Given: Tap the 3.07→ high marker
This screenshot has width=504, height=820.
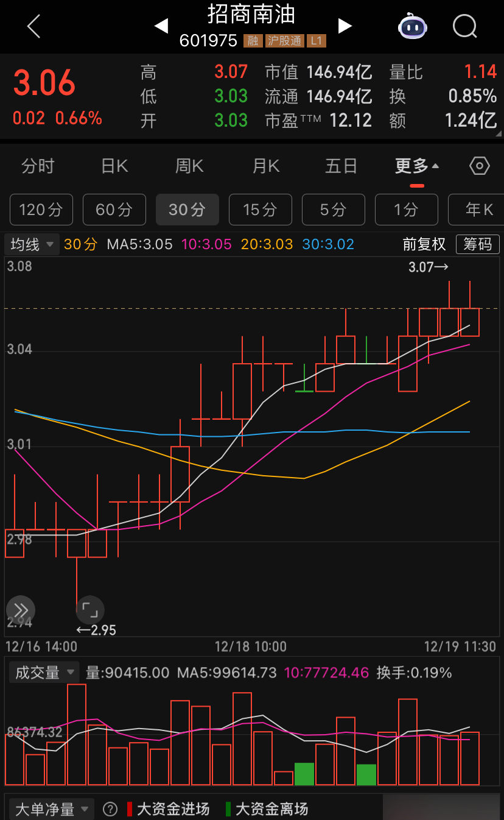Looking at the screenshot, I should coord(429,267).
